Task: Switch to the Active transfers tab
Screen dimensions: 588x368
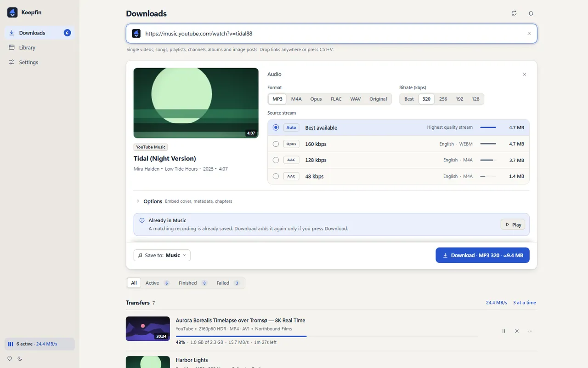Action: click(157, 283)
